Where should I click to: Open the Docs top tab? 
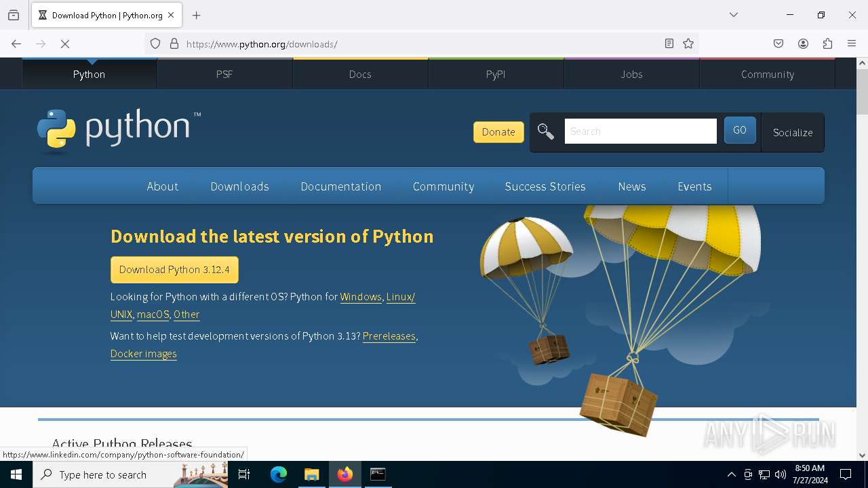[360, 74]
